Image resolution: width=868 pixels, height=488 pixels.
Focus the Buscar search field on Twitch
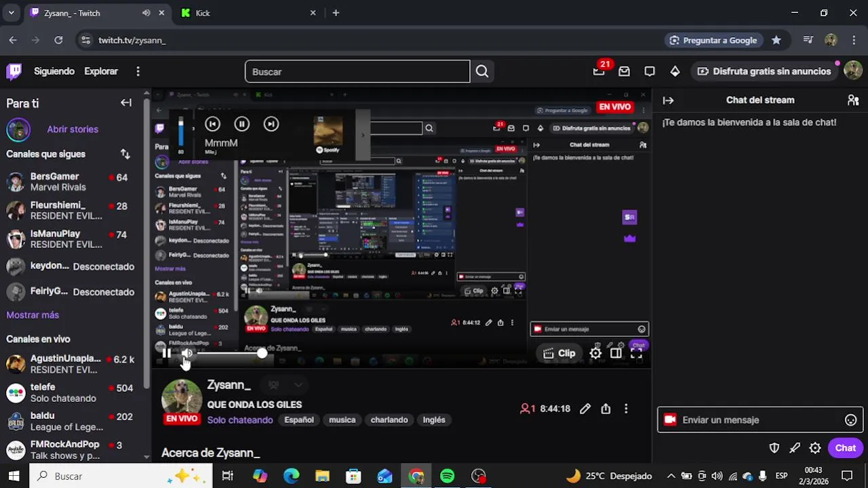point(357,71)
